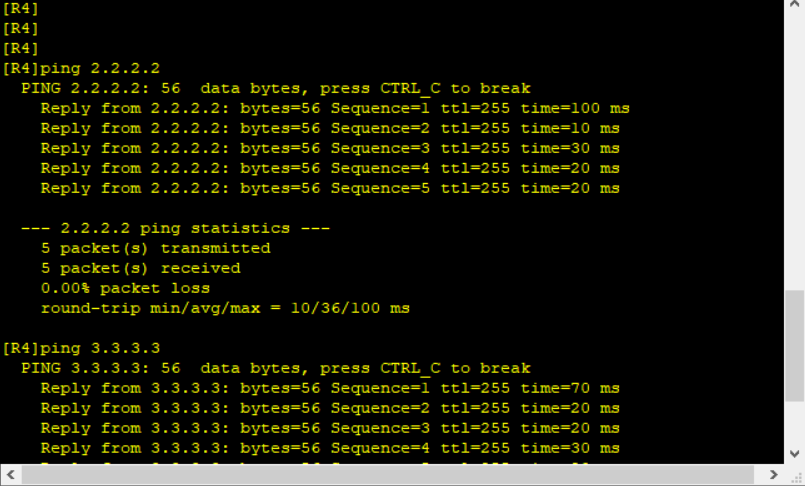Click the vertical scrollbar down arrow
This screenshot has width=805, height=486.
coord(794,454)
